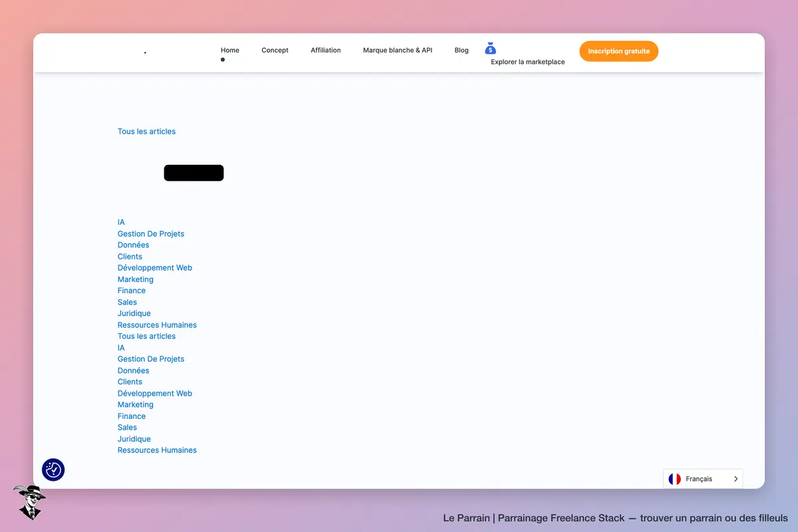Open Marketing in the second category list
The image size is (798, 532).
pyautogui.click(x=136, y=404)
